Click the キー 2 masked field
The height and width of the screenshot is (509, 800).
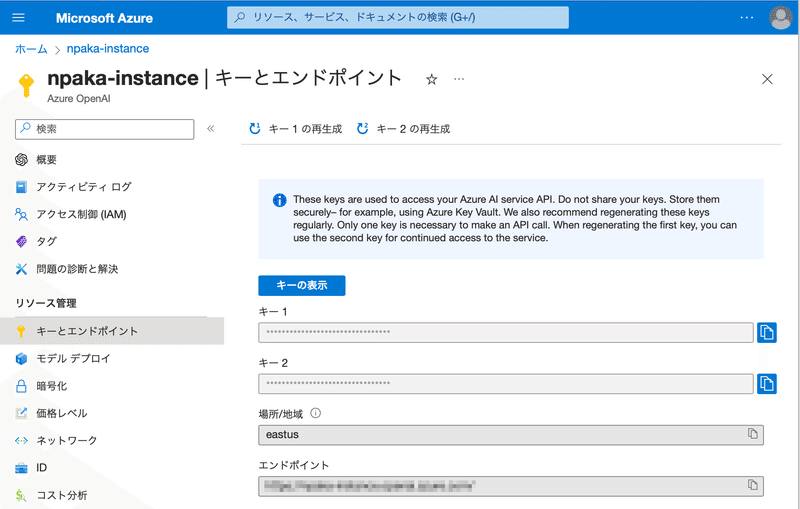[x=506, y=384]
